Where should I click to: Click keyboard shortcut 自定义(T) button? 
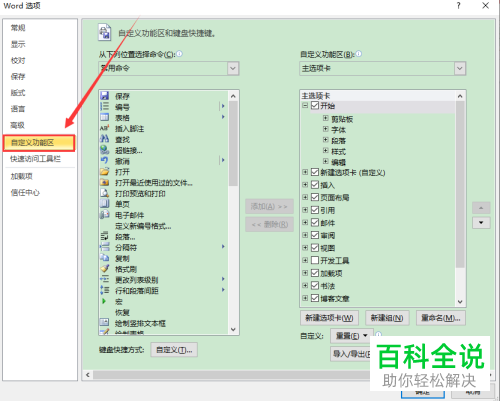click(174, 350)
